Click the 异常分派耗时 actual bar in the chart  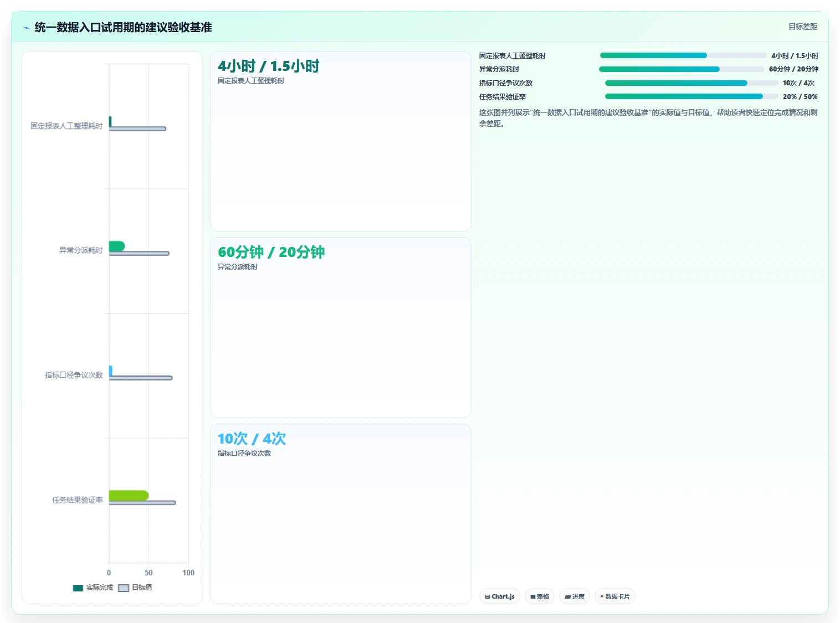117,246
